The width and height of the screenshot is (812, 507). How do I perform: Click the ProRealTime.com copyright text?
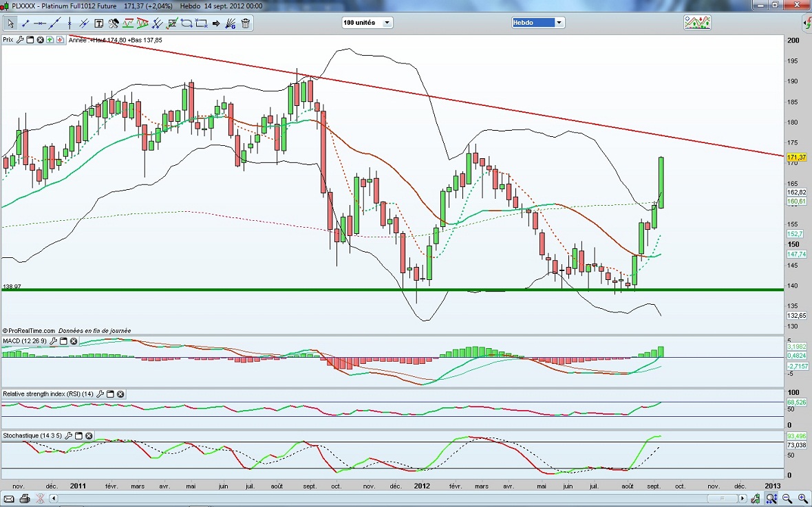(28, 330)
